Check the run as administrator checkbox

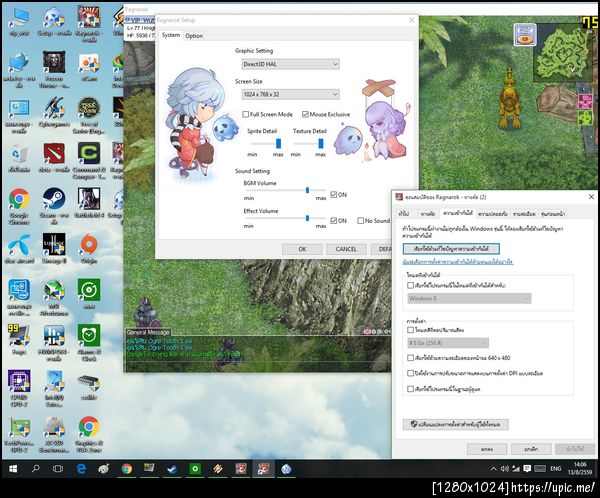tap(411, 389)
